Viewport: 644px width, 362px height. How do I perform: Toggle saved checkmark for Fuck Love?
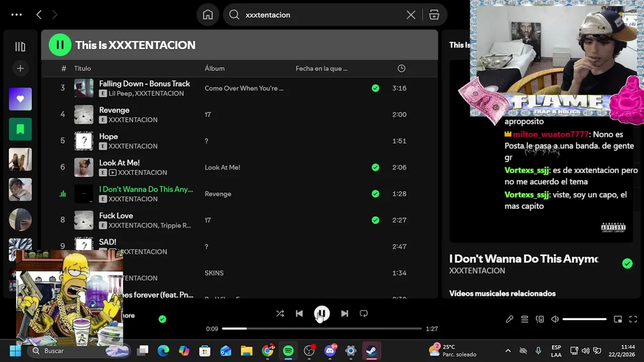pyautogui.click(x=375, y=220)
